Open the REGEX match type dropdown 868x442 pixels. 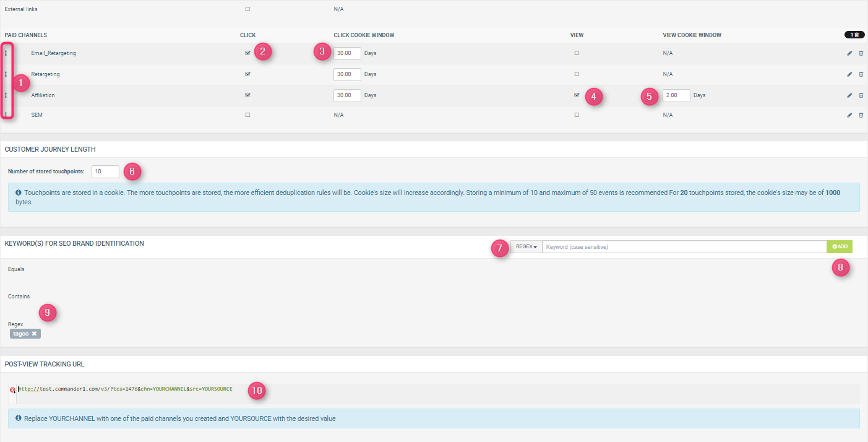coord(526,247)
